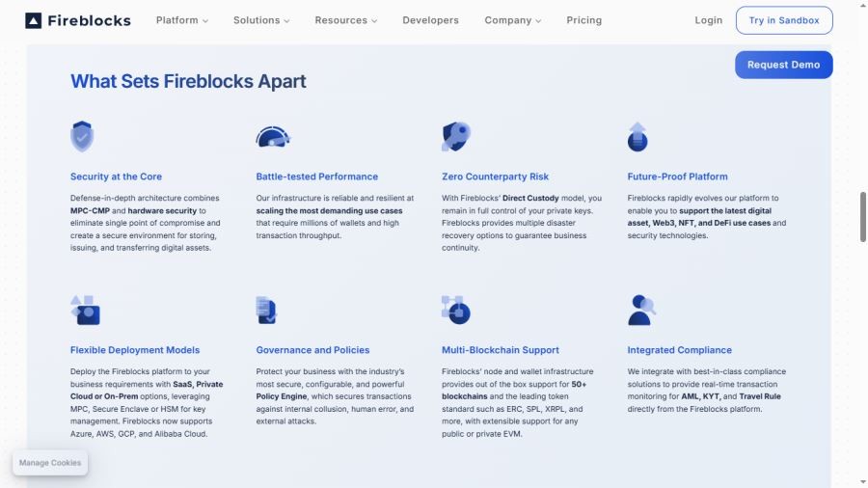Open the Company navigation menu
The height and width of the screenshot is (488, 868).
point(513,20)
